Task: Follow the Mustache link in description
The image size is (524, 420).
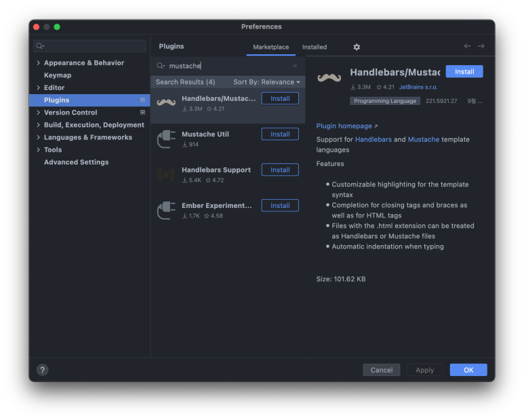Action: point(424,140)
